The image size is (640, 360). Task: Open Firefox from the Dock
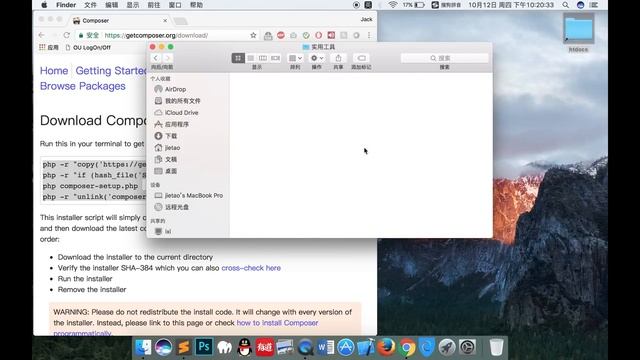click(x=386, y=347)
